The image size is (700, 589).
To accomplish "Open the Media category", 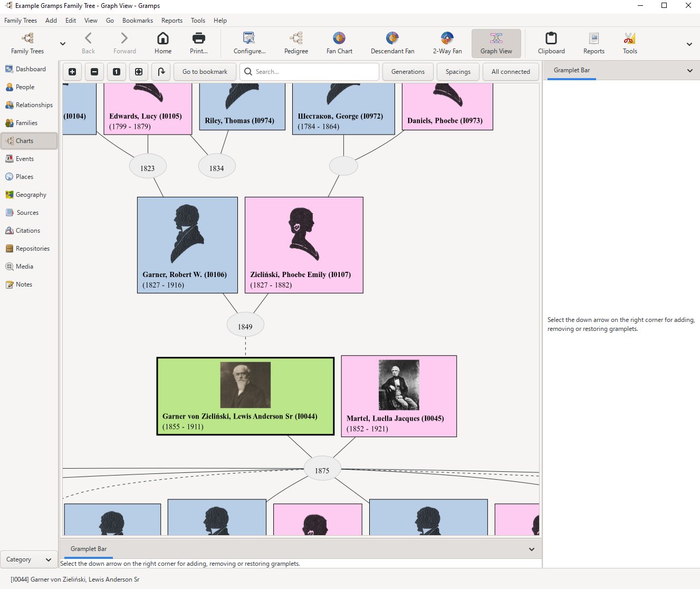I will [29, 267].
